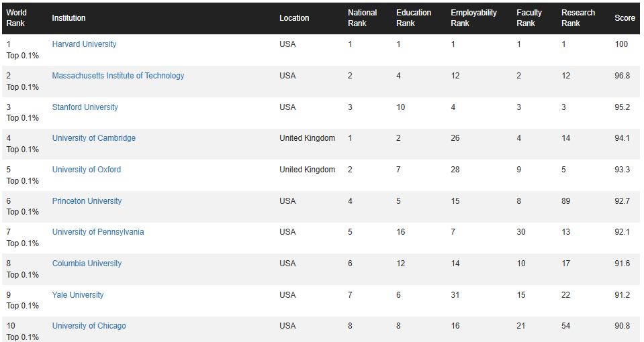Click Chicago's research rank 54
This screenshot has width=644, height=342.
tap(565, 326)
